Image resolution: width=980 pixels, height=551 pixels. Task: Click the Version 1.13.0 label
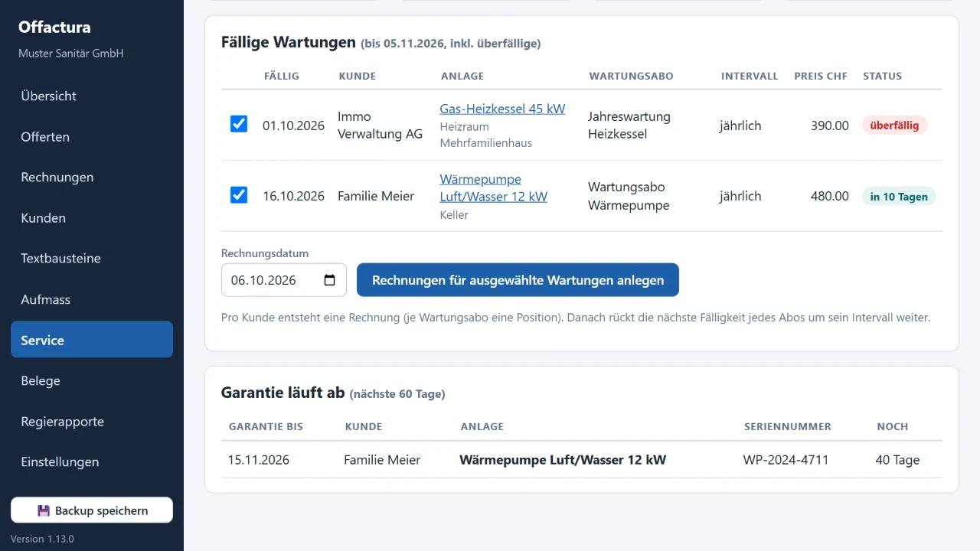[x=42, y=539]
